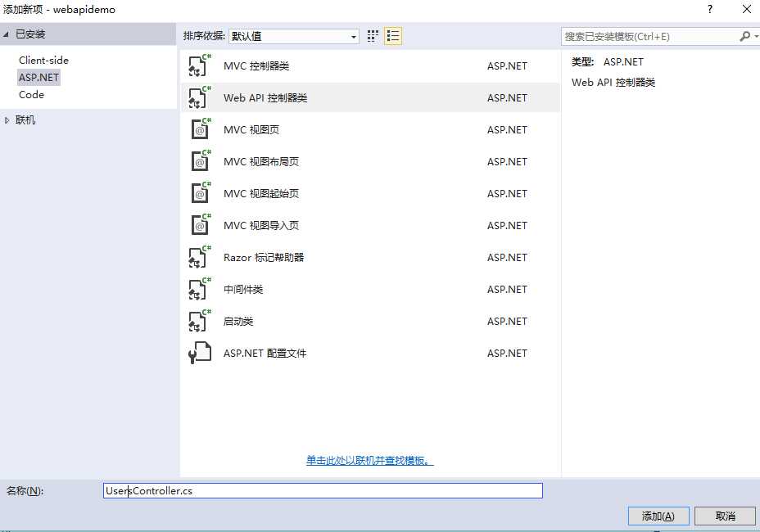The width and height of the screenshot is (760, 532).
Task: Click the Razor 标记帮助器 template icon
Action: click(200, 257)
